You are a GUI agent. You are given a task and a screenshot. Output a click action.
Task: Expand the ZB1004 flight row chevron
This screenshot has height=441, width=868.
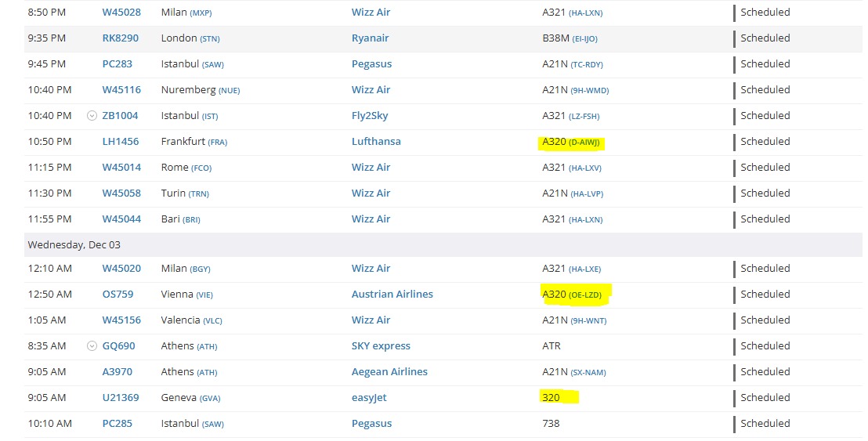click(92, 116)
